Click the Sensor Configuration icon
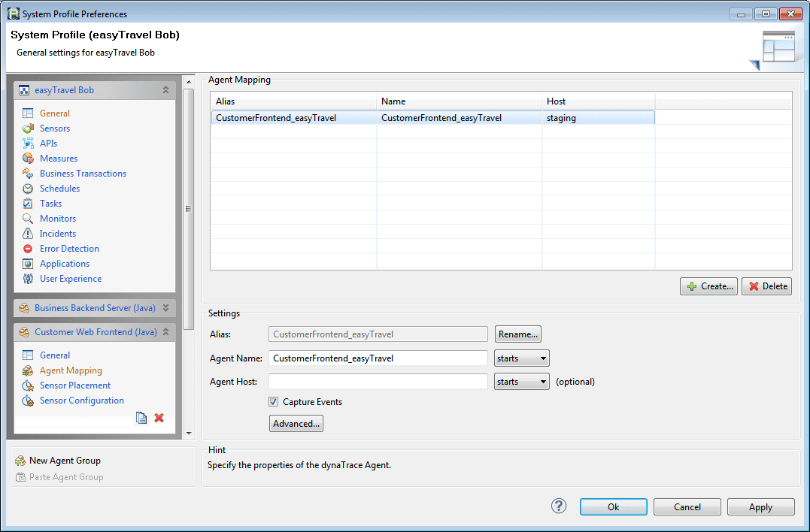 pyautogui.click(x=28, y=401)
